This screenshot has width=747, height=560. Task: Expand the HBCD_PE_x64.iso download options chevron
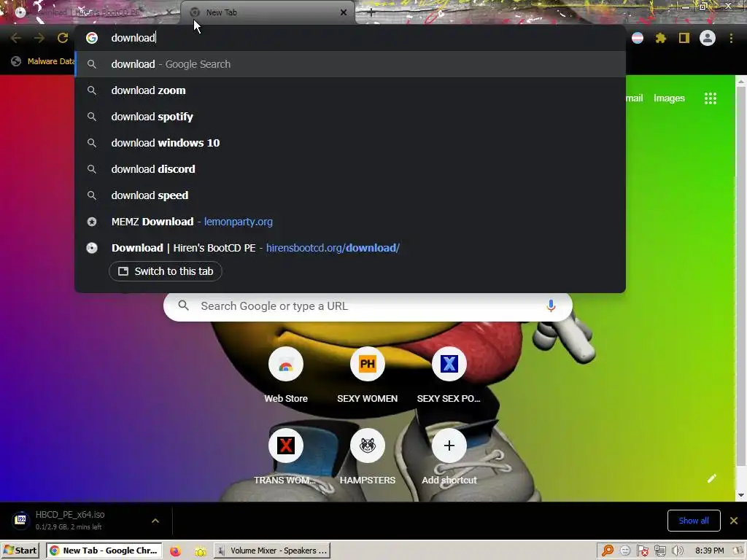(155, 521)
